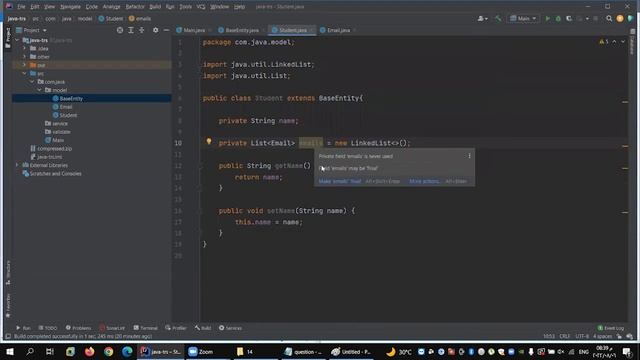Expand the out folder
The width and height of the screenshot is (640, 360).
click(x=24, y=65)
